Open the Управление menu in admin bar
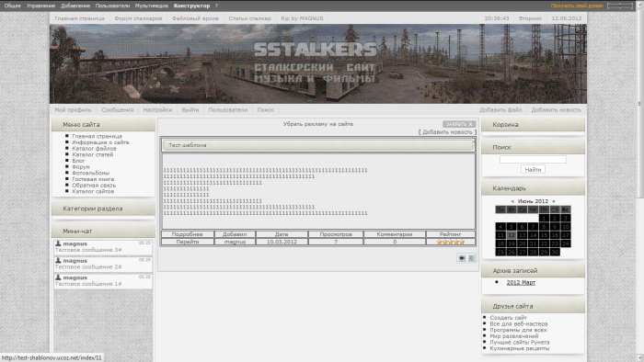The height and width of the screenshot is (362, 644). (x=40, y=6)
